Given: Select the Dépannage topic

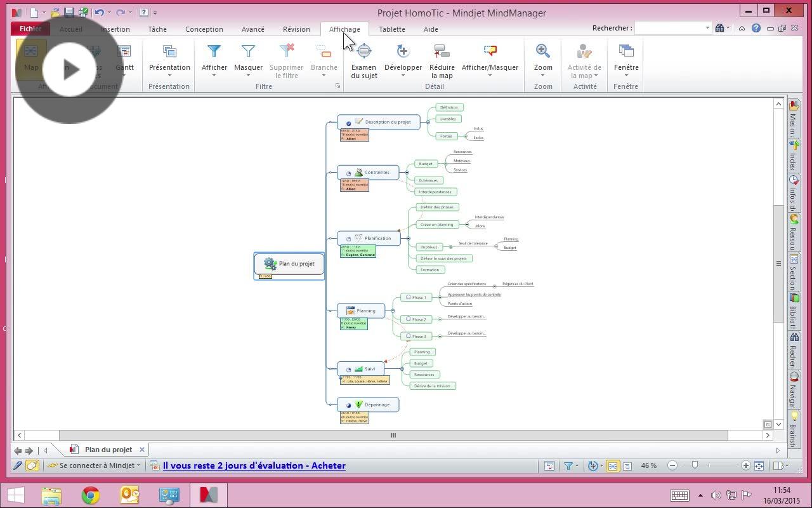Looking at the screenshot, I should point(368,404).
